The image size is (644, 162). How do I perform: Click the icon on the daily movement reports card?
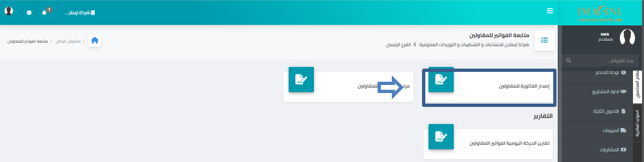pyautogui.click(x=441, y=136)
